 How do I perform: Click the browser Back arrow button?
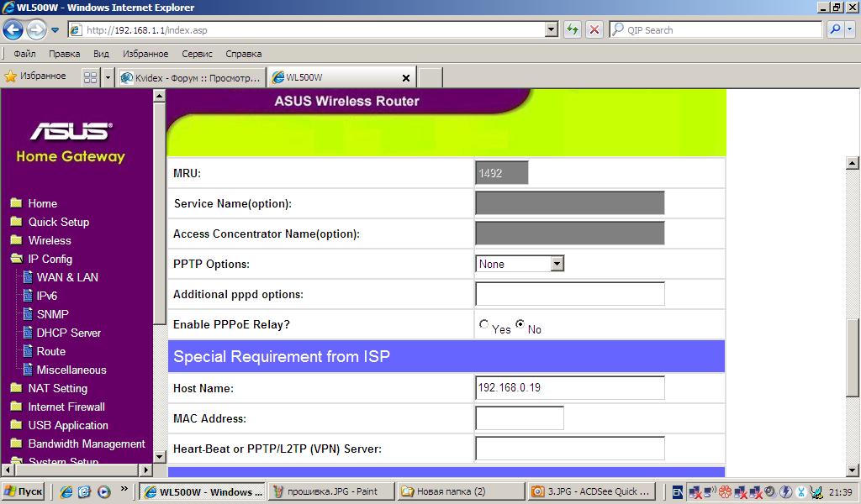(x=13, y=30)
